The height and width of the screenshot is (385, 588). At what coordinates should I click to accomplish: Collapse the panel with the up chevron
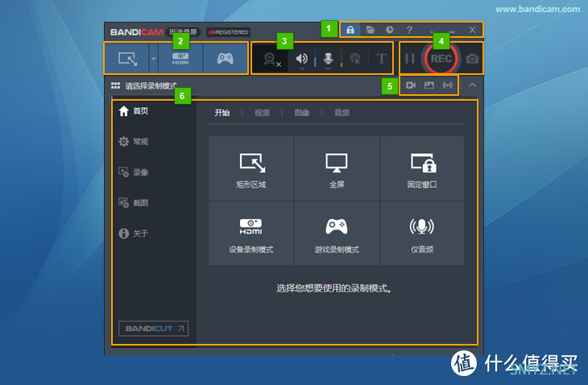click(472, 85)
